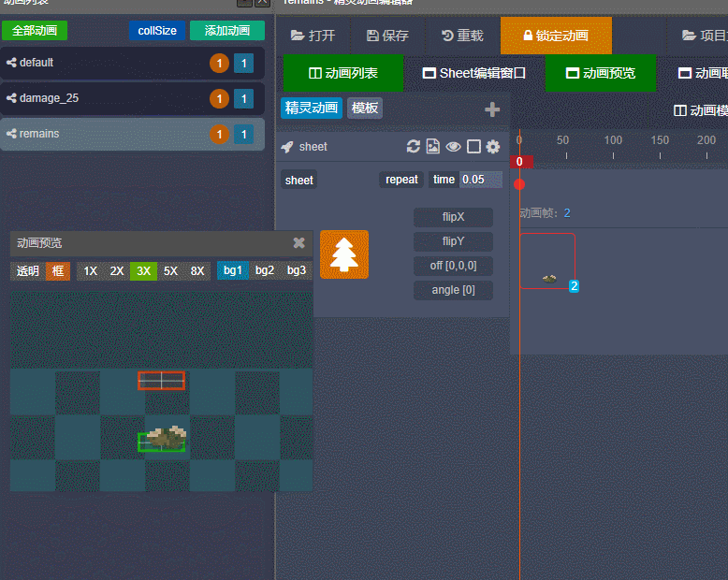Image resolution: width=728 pixels, height=580 pixels.
Task: Select the damage_25 animation
Action: 132,98
